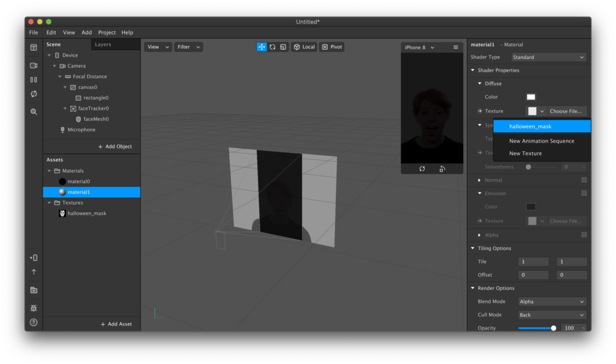Click the faceTracker0 object icon
Image resolution: width=616 pixels, height=364 pixels.
(73, 108)
